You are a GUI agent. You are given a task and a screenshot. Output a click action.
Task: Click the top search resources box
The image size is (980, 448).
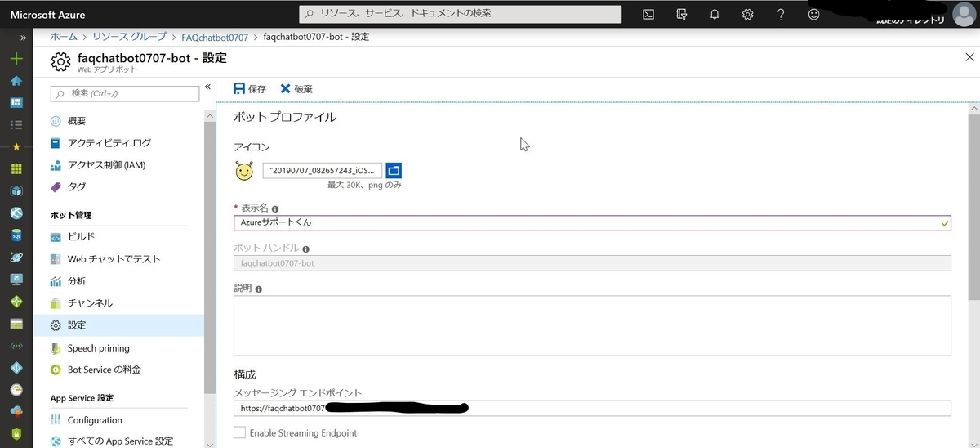pyautogui.click(x=460, y=14)
